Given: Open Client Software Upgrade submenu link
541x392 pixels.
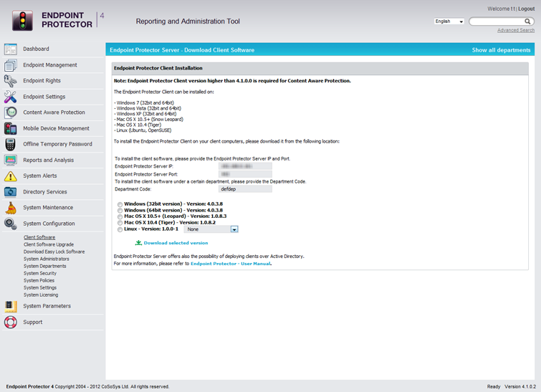Looking at the screenshot, I should (49, 244).
